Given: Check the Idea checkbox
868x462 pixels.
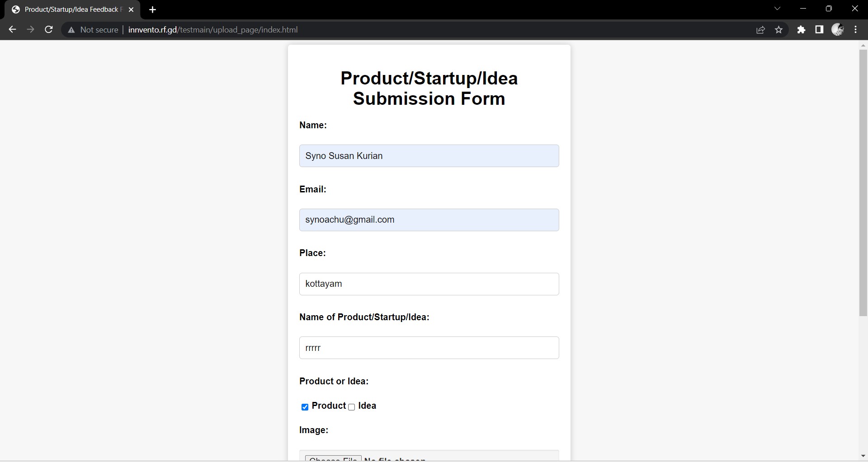Looking at the screenshot, I should point(352,407).
